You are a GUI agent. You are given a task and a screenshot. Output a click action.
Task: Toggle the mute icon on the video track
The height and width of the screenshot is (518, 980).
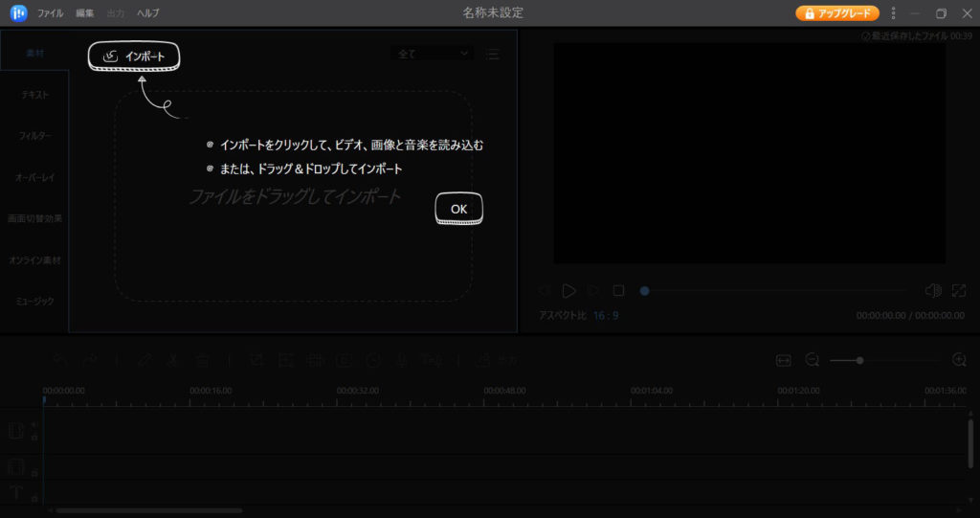[x=34, y=424]
